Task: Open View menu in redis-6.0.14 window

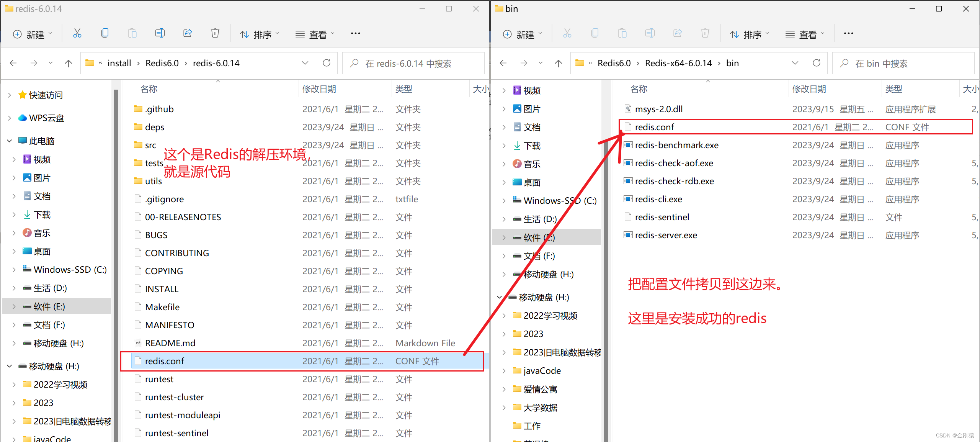Action: pyautogui.click(x=315, y=34)
